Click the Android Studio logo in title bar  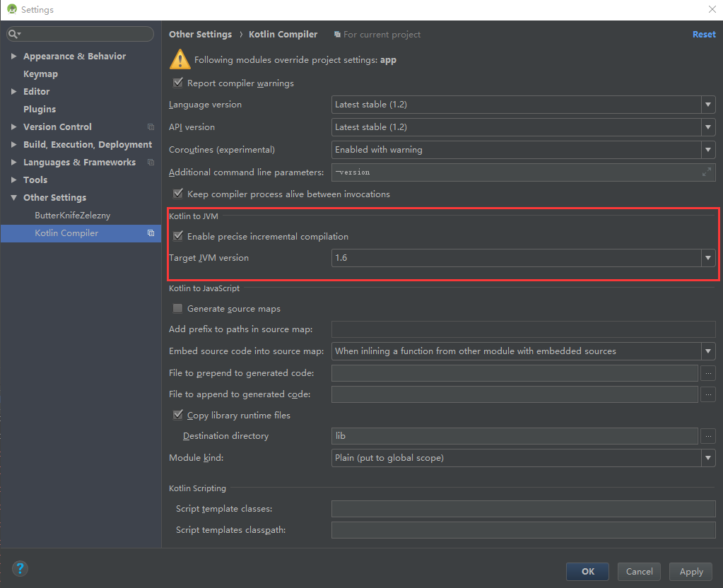[x=12, y=9]
